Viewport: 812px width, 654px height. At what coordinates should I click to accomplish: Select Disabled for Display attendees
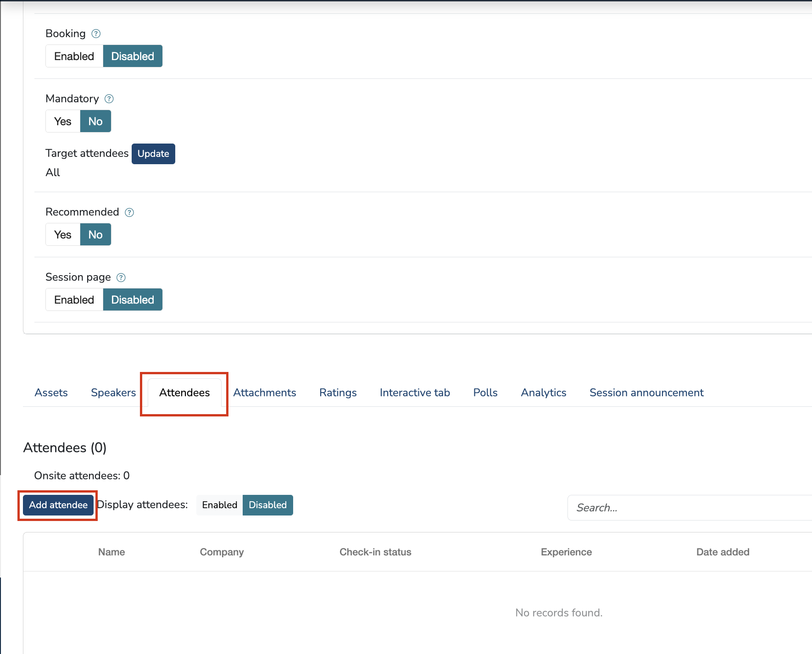coord(267,505)
